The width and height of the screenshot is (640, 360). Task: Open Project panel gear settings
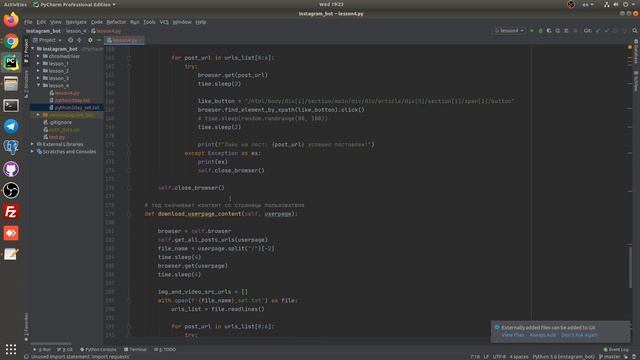(x=90, y=40)
